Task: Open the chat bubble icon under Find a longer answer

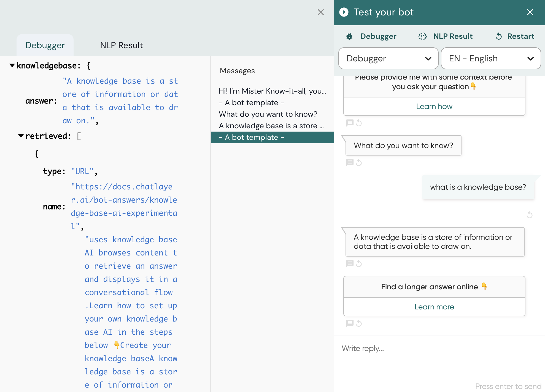Action: (350, 323)
